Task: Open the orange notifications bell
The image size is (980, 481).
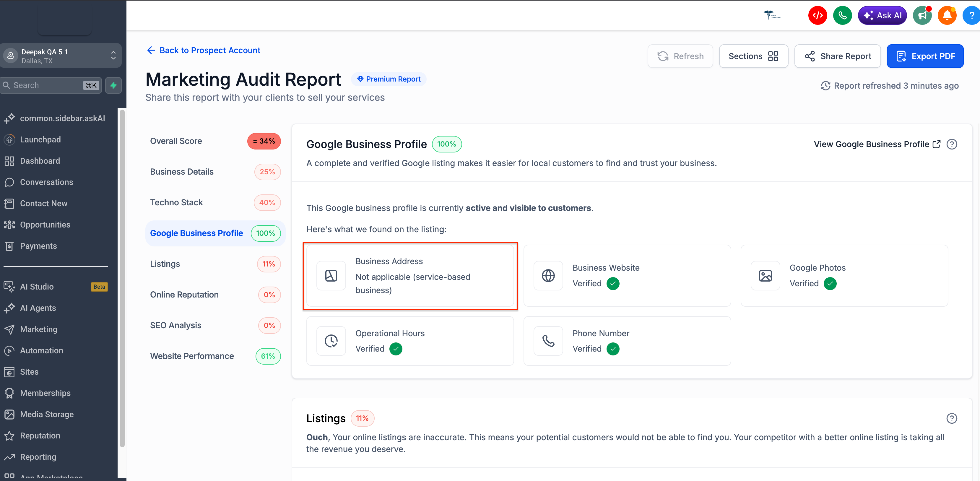Action: [947, 16]
